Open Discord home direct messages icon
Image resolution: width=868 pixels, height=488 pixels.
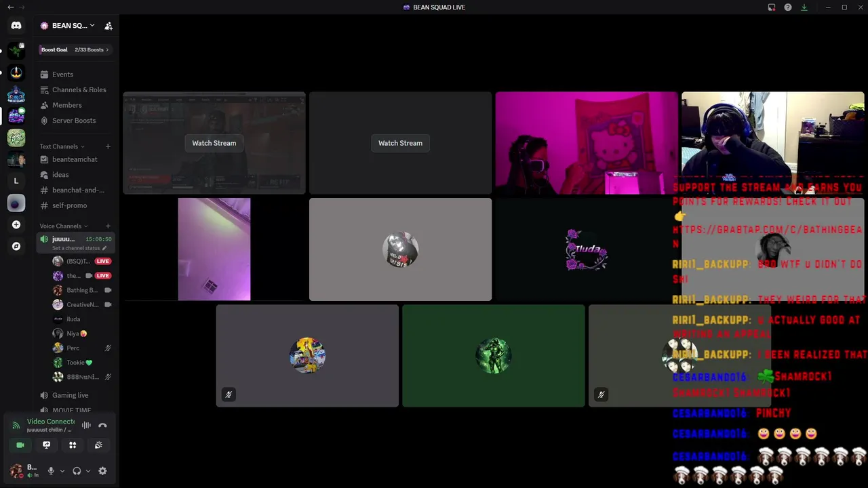(16, 26)
